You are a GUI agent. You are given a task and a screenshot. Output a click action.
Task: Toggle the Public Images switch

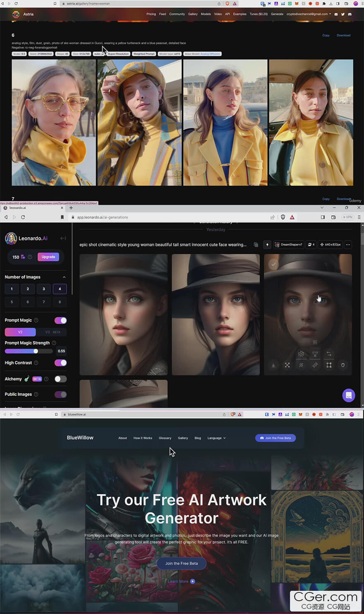click(60, 394)
